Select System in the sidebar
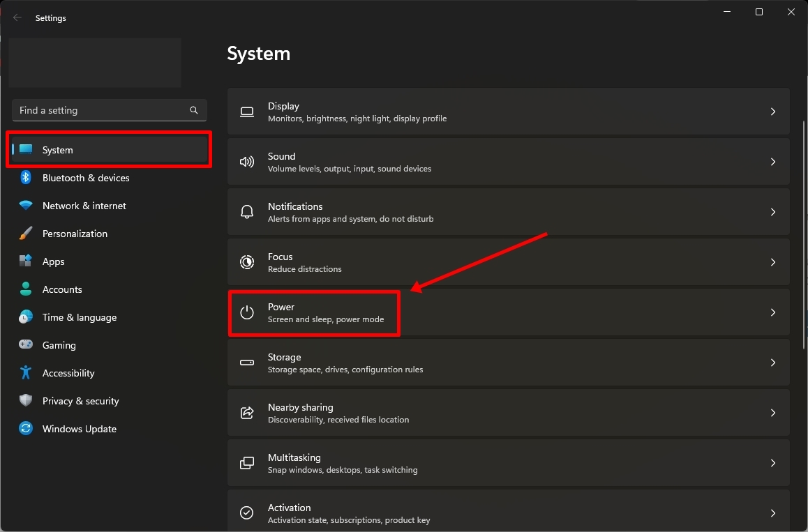Screen dimensions: 808x532 [x=110, y=149]
